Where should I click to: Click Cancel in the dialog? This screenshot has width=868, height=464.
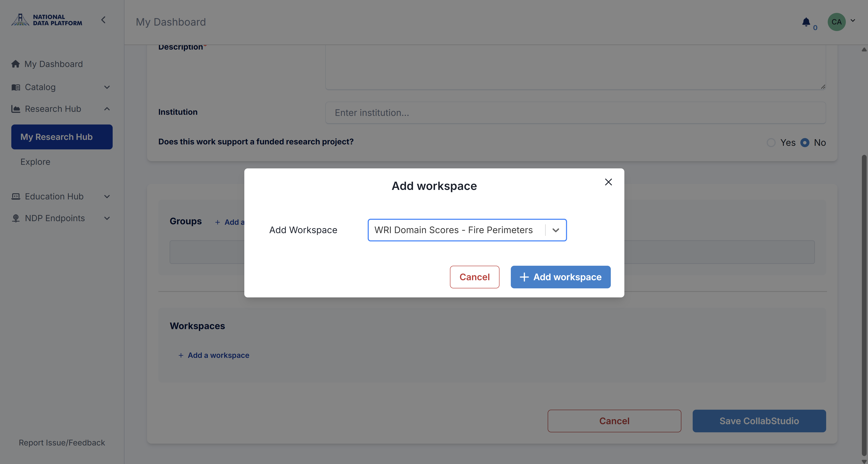[474, 277]
